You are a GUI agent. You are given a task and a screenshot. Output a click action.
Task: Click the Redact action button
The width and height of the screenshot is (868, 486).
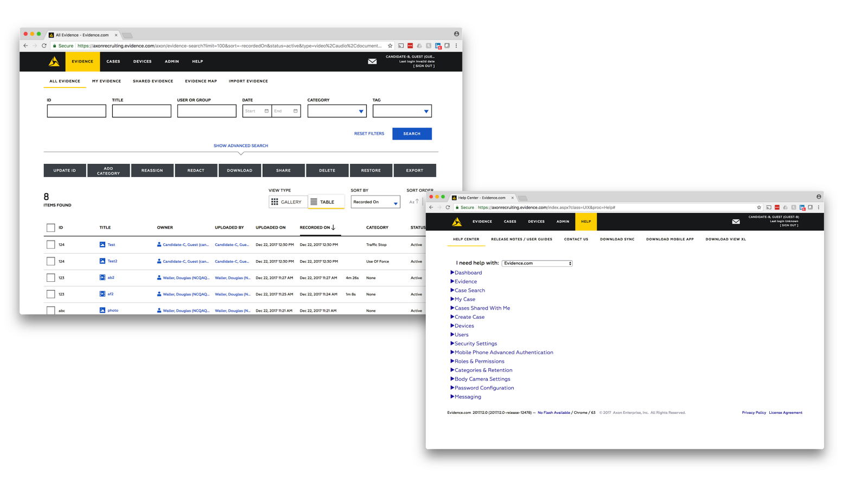click(196, 171)
